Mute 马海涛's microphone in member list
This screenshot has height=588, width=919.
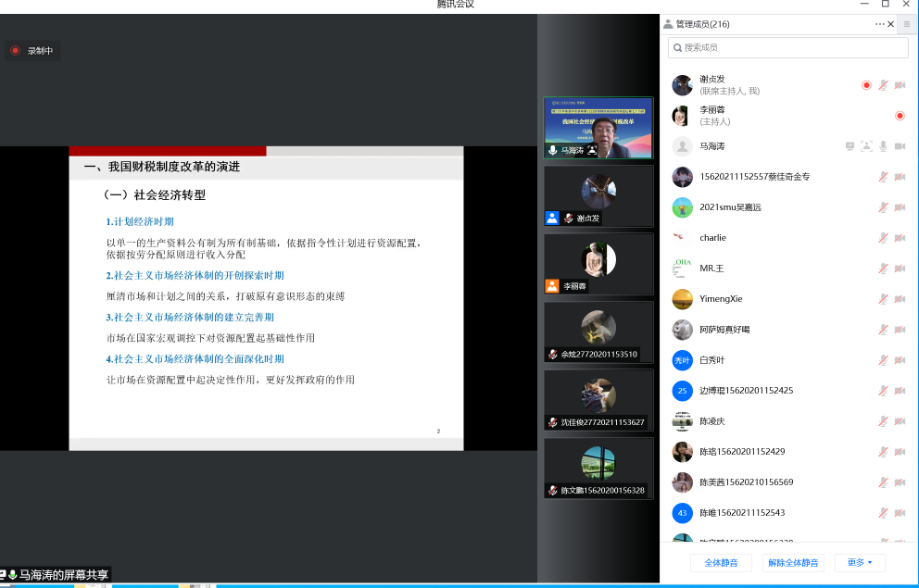click(884, 146)
